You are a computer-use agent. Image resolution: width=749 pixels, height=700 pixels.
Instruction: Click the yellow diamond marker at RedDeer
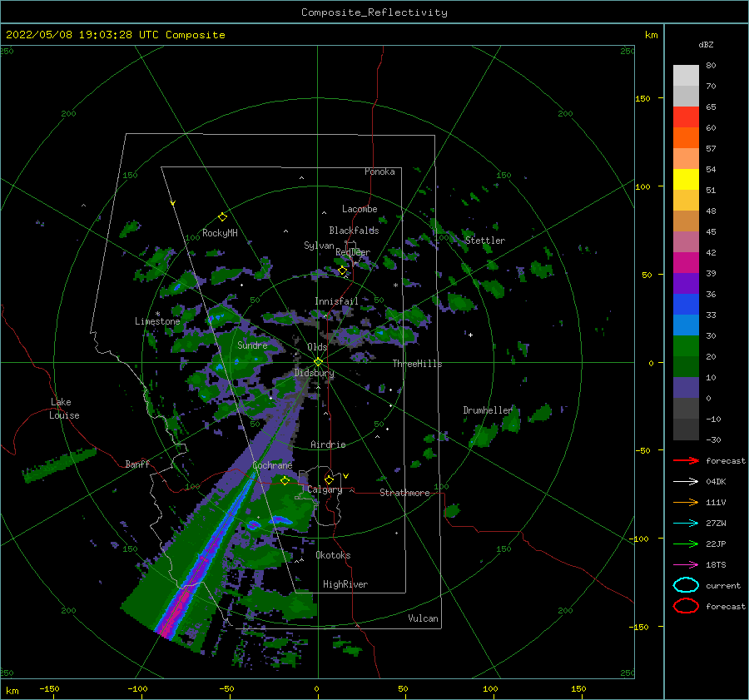[x=342, y=271]
